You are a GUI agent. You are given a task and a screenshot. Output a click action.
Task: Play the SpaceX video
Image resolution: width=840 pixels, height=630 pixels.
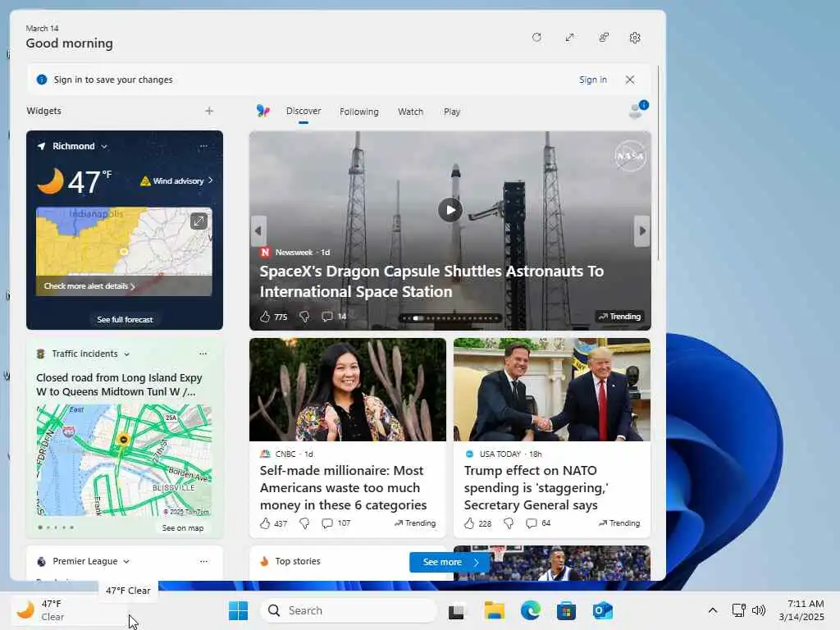450,210
